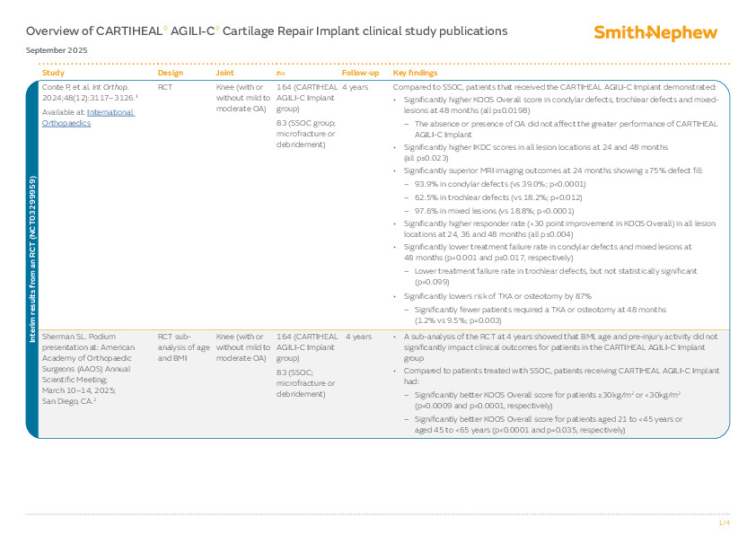Viewport: 756px width, 534px height.
Task: Click the superscript reference 1 after Int Orthop citation
Action: (136, 97)
